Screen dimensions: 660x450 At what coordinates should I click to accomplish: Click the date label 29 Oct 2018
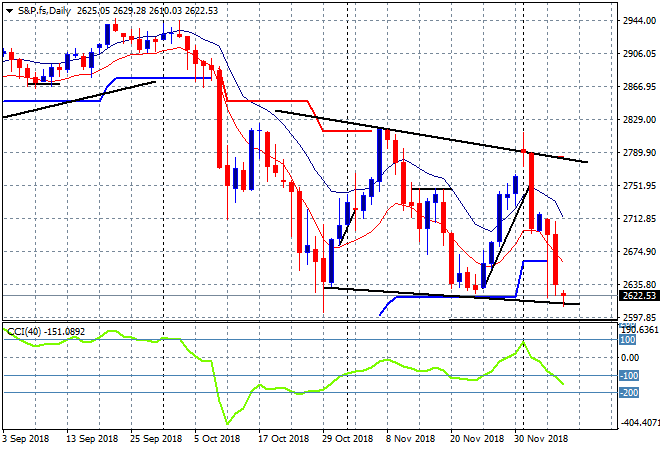(347, 439)
